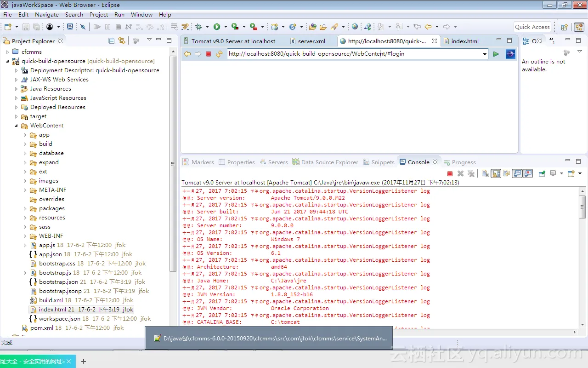Expand the cfcmms project node
This screenshot has width=588, height=368.
pos(7,52)
